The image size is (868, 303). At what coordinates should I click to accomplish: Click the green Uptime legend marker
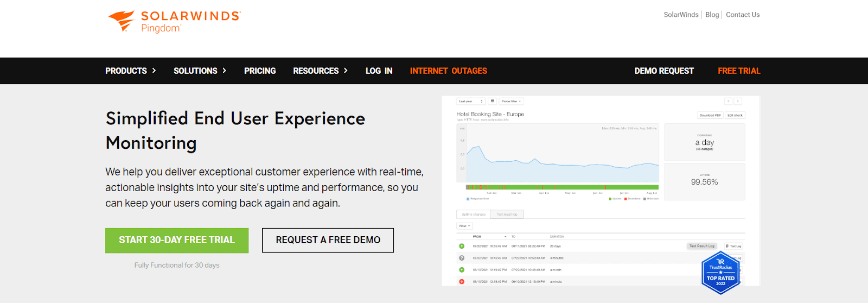pyautogui.click(x=610, y=199)
